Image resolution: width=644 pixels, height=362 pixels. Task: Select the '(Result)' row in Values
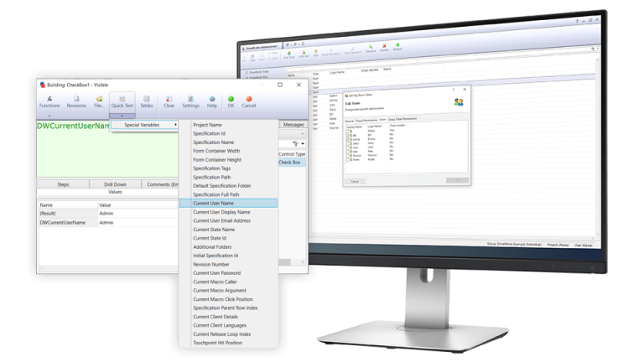point(108,214)
